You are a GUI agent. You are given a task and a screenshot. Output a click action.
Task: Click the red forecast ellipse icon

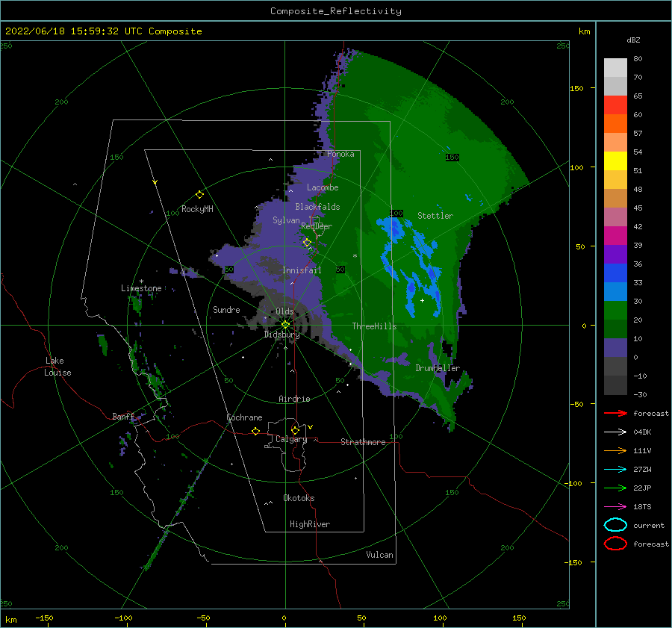(x=615, y=544)
